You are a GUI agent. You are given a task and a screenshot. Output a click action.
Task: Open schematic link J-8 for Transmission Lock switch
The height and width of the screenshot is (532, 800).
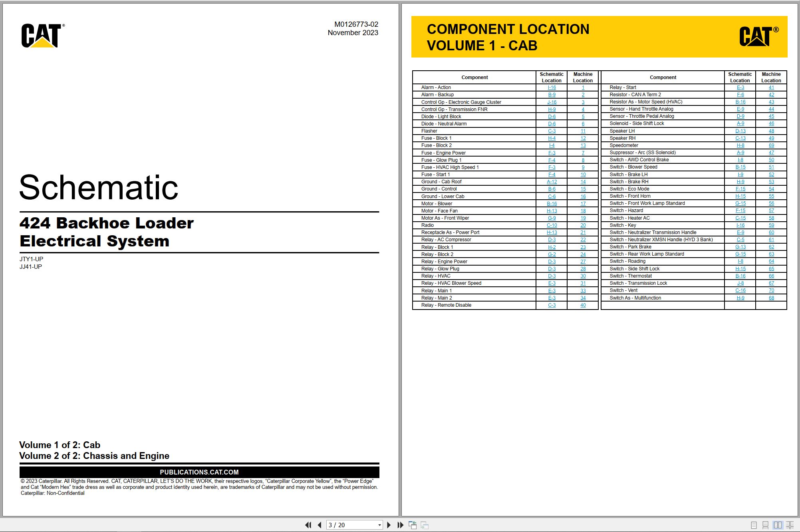[740, 283]
